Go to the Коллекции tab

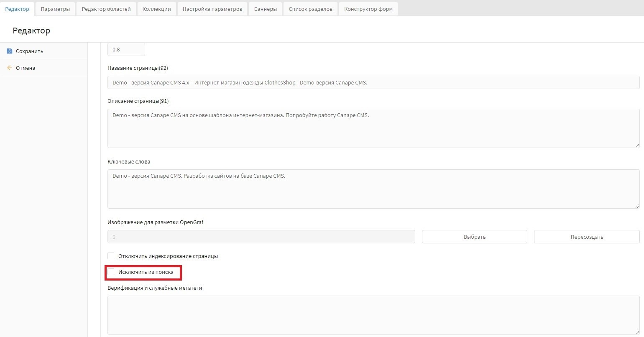[156, 9]
